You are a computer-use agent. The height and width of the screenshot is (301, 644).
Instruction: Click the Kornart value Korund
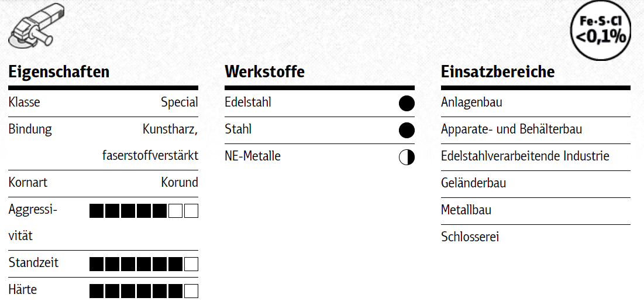[179, 183]
